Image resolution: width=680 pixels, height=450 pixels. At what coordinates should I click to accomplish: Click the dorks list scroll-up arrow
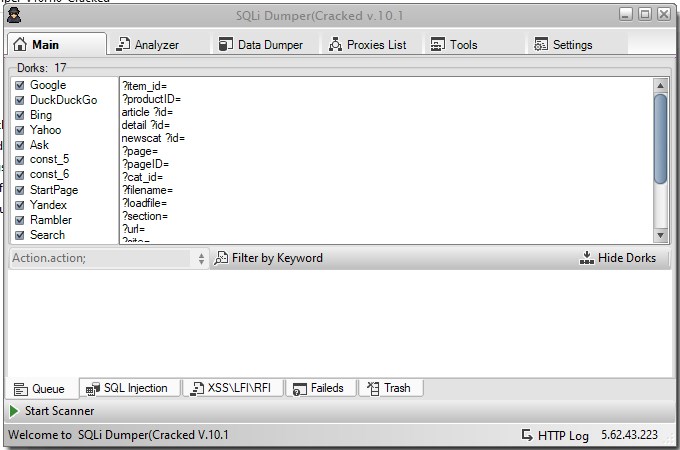coord(660,85)
